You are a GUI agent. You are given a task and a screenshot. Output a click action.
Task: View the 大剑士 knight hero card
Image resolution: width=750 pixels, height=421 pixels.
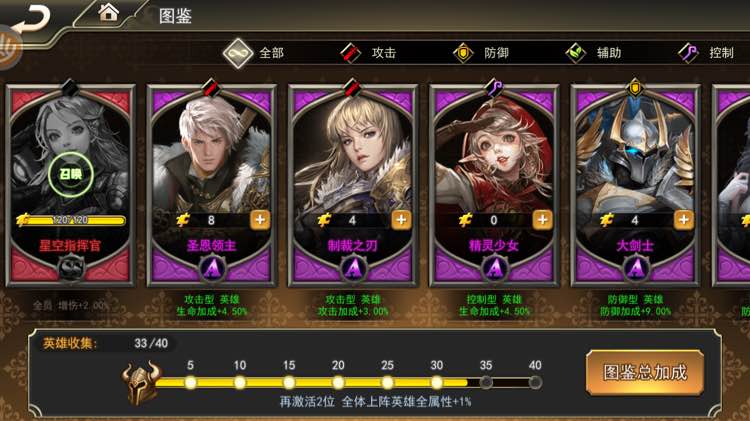tap(635, 186)
